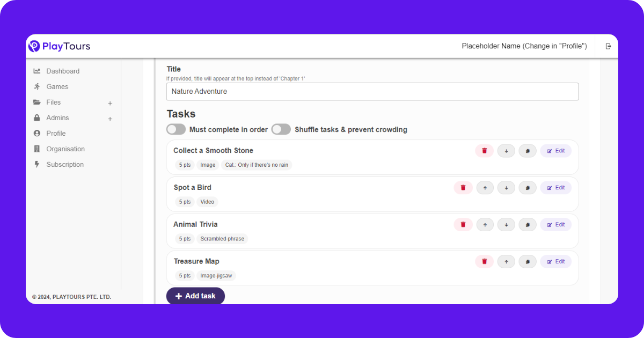
Task: Click the trash icon for Animal Trivia
Action: pos(463,225)
